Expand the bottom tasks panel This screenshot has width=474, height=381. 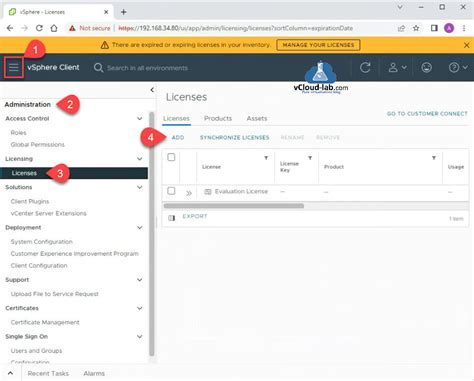(10, 373)
